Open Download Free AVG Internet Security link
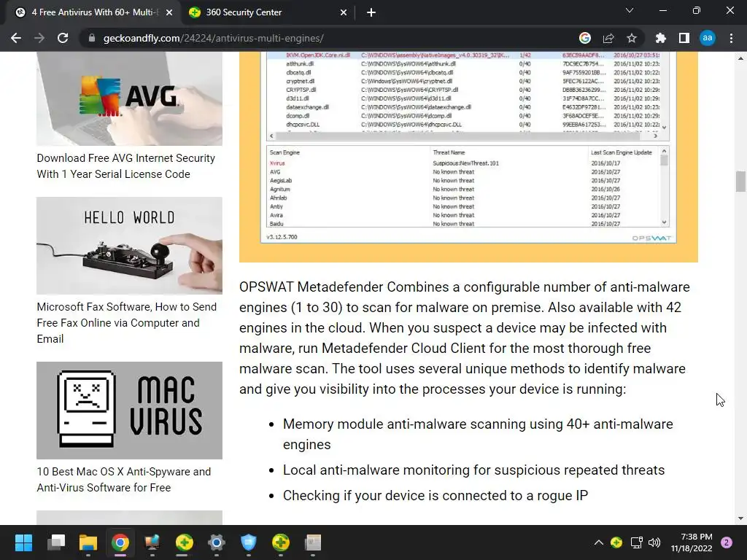Image resolution: width=747 pixels, height=560 pixels. [125, 166]
